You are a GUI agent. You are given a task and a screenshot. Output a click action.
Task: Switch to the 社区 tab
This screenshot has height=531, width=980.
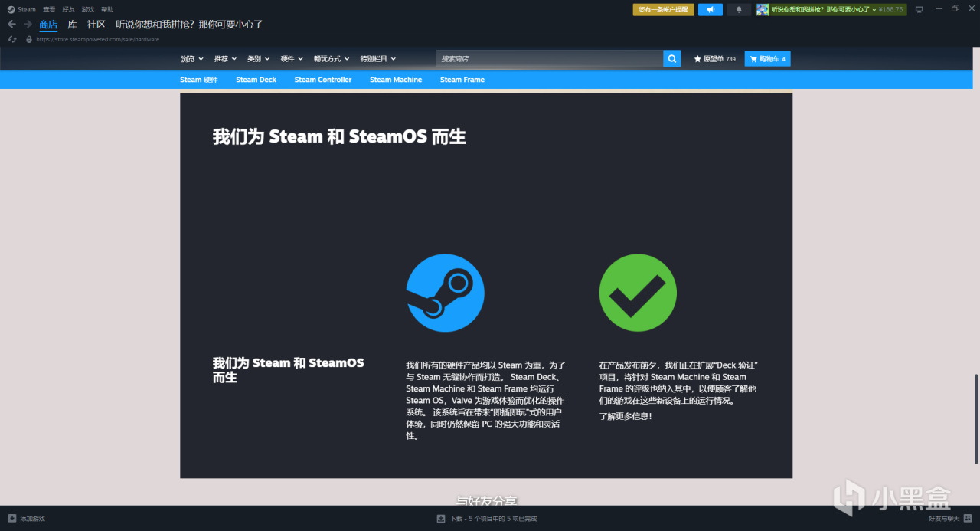point(96,25)
